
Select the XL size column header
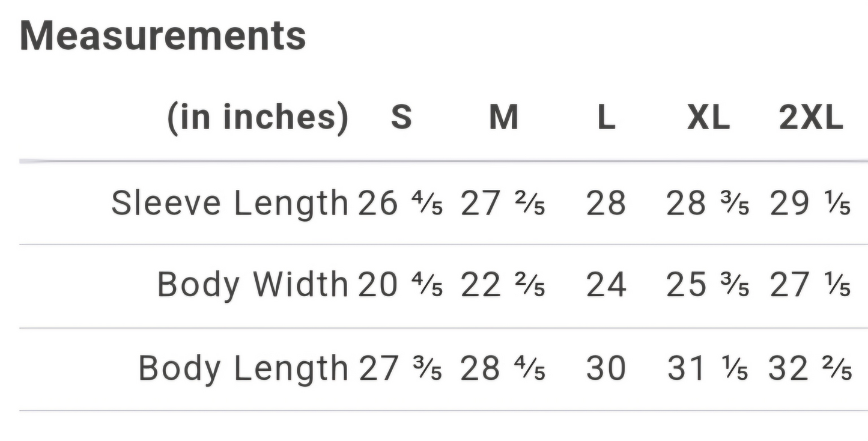pos(708,116)
